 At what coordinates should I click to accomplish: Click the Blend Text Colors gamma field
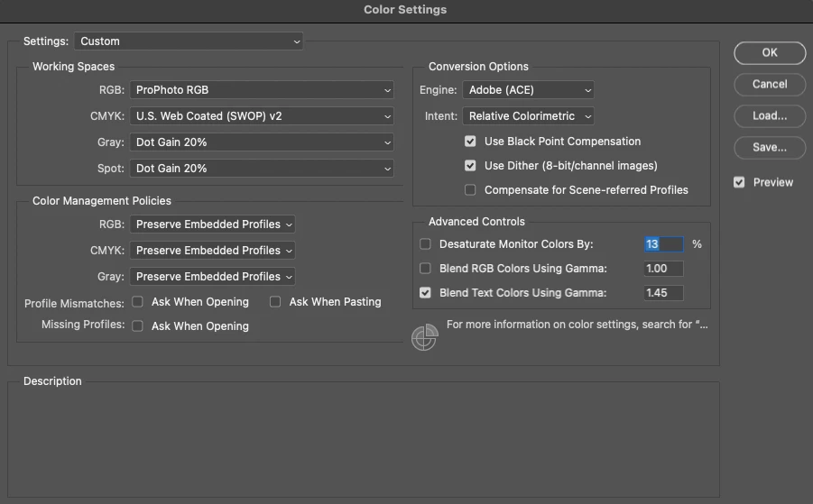coord(663,293)
